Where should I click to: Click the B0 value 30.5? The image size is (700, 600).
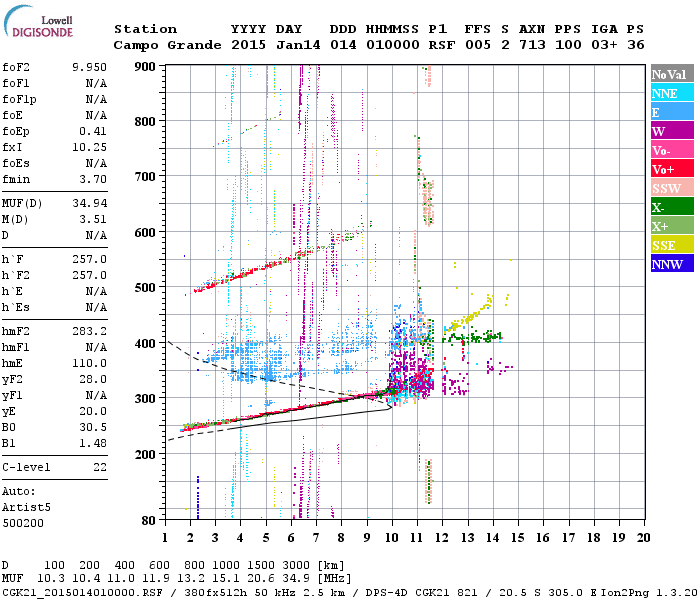pos(93,427)
